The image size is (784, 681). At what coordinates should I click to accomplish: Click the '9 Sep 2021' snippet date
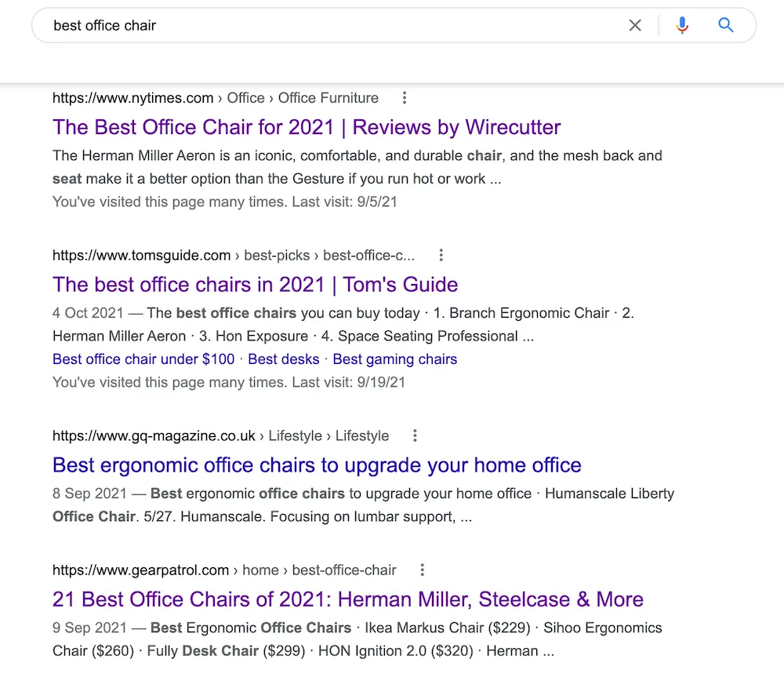89,628
